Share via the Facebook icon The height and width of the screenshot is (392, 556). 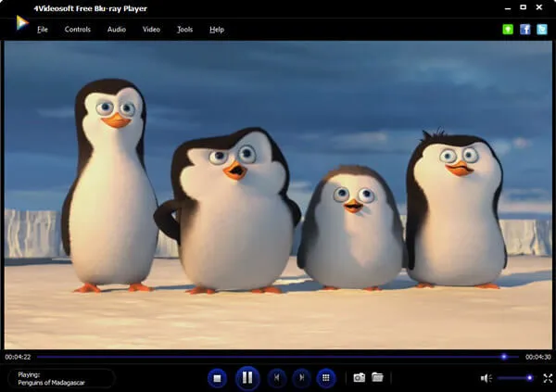(x=524, y=29)
